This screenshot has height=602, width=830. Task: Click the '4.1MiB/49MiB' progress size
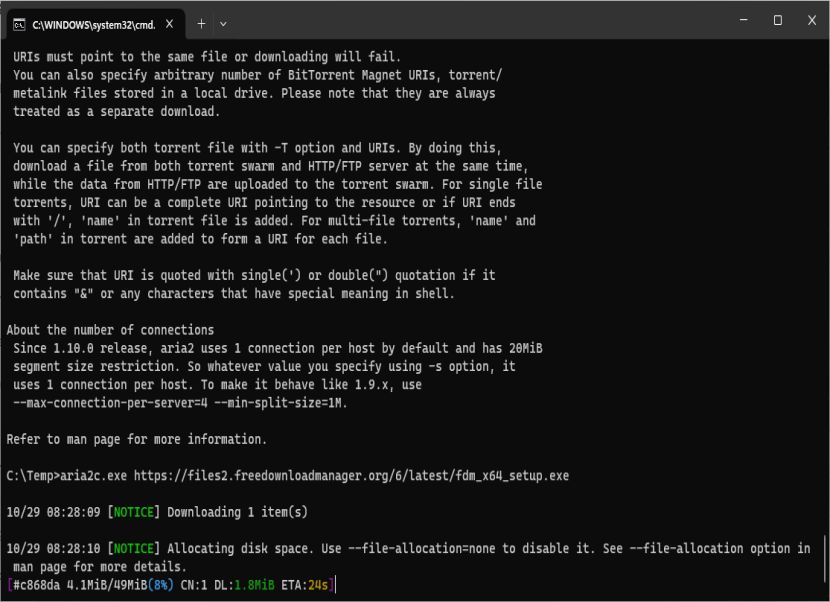[107, 585]
